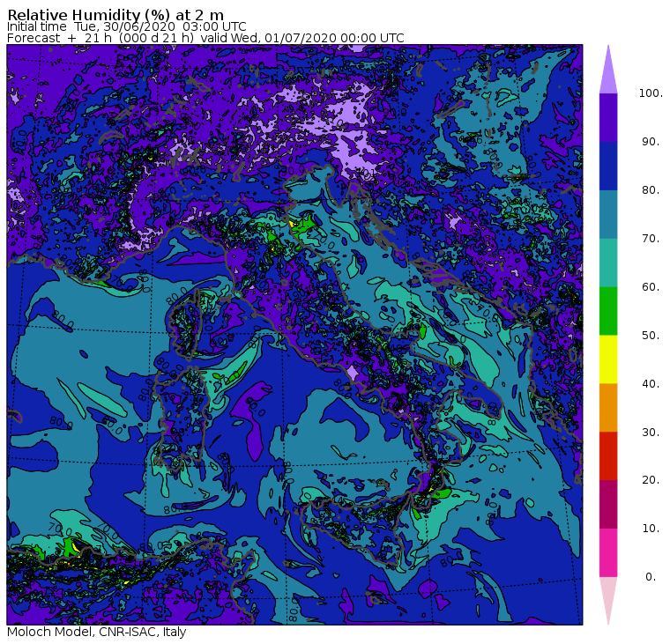Click the '10.' legend label
The height and width of the screenshot is (644, 670).
click(651, 529)
